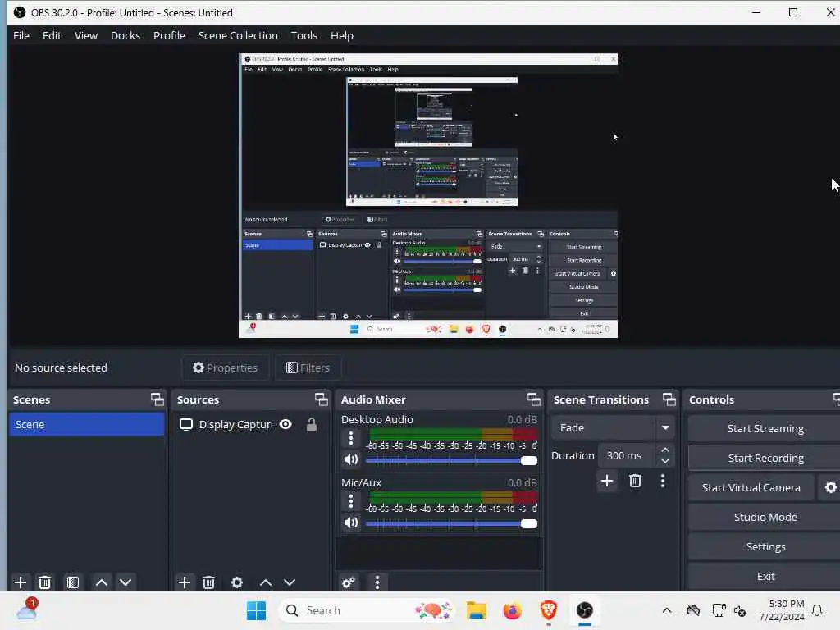
Task: Move scene up arrow
Action: (x=102, y=582)
